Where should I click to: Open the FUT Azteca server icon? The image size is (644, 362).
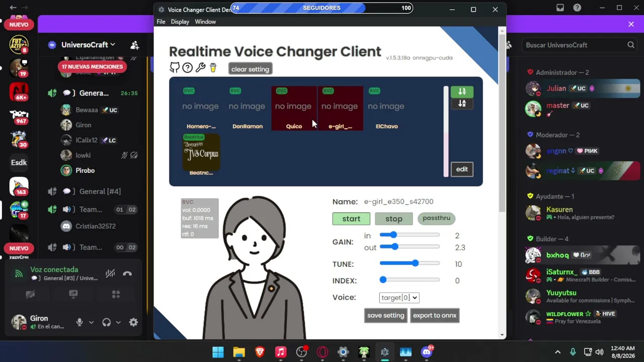coord(19,45)
